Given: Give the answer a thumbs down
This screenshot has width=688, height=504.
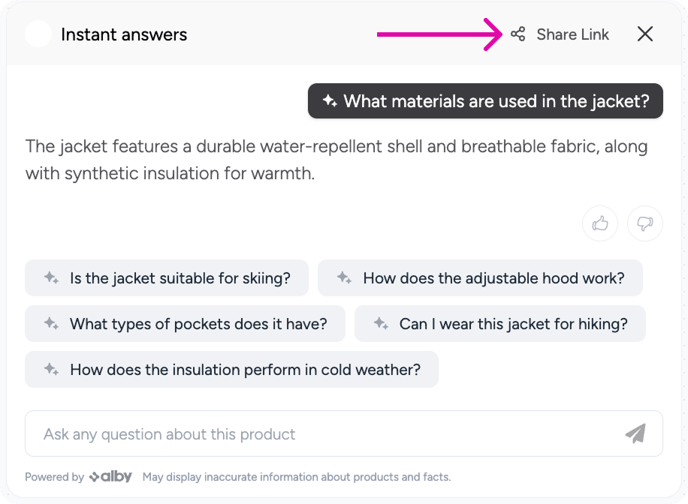Looking at the screenshot, I should click(645, 224).
